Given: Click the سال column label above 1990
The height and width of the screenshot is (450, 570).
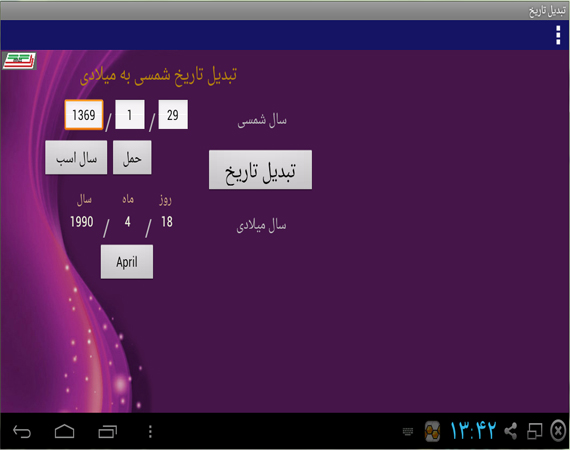Looking at the screenshot, I should 84,200.
